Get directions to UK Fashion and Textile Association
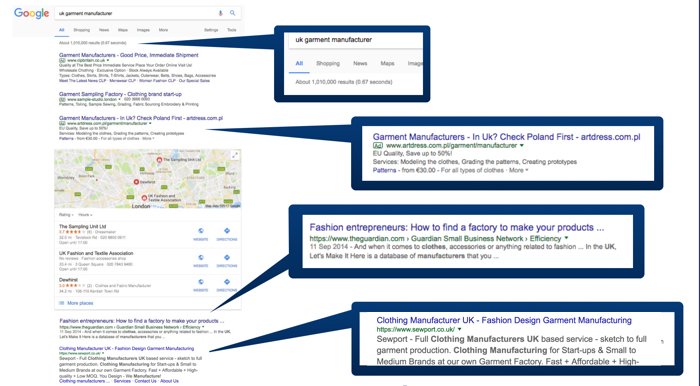700x386 pixels. (x=227, y=261)
